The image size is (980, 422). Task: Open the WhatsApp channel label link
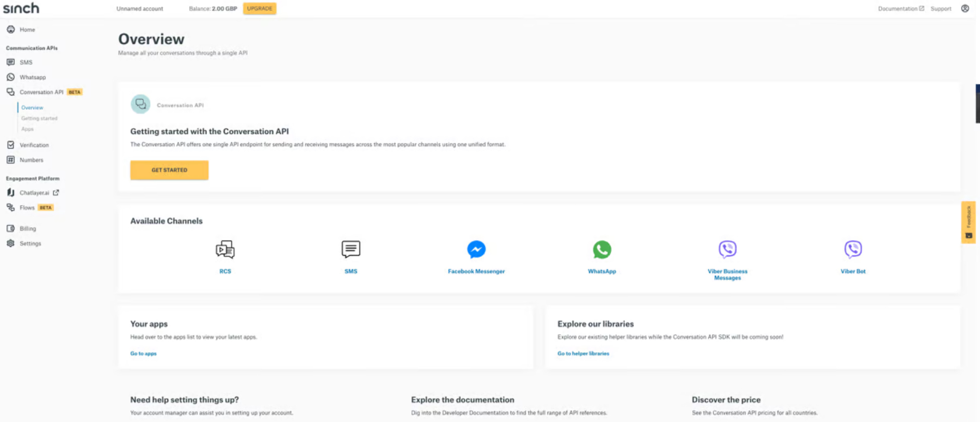coord(602,271)
